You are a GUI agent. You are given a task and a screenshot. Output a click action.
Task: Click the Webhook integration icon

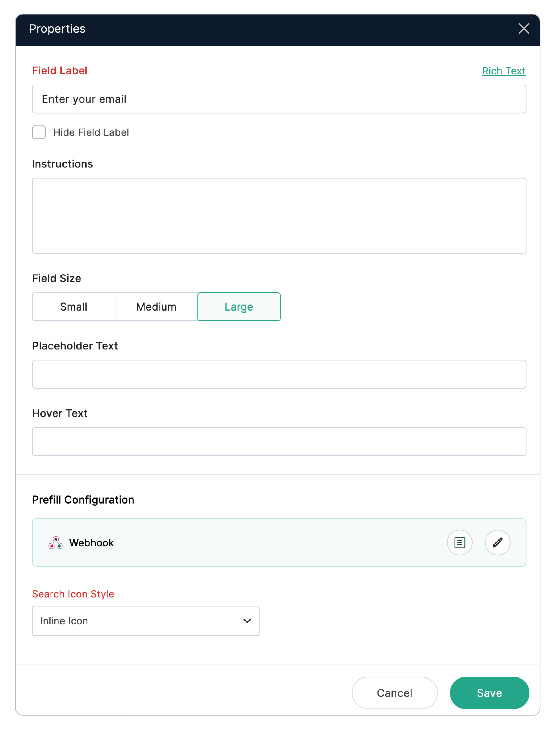click(x=56, y=542)
